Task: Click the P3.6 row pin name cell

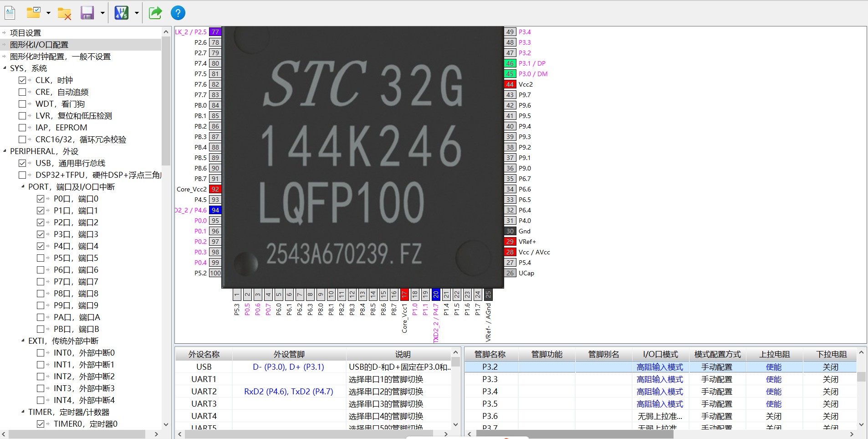Action: click(x=490, y=416)
